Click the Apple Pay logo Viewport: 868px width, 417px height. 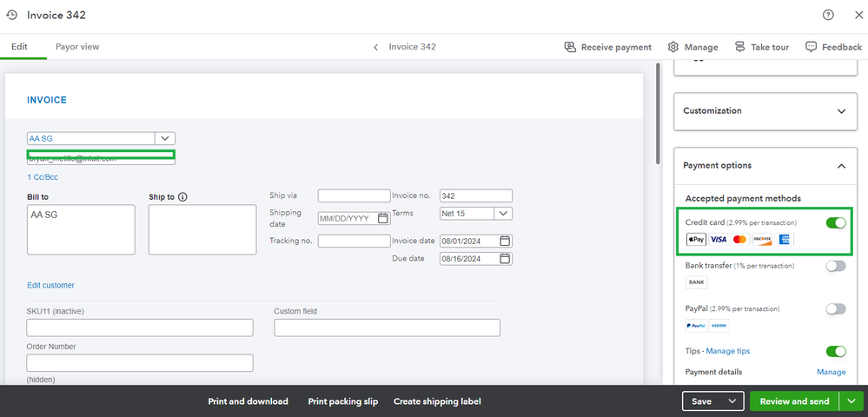pos(696,239)
